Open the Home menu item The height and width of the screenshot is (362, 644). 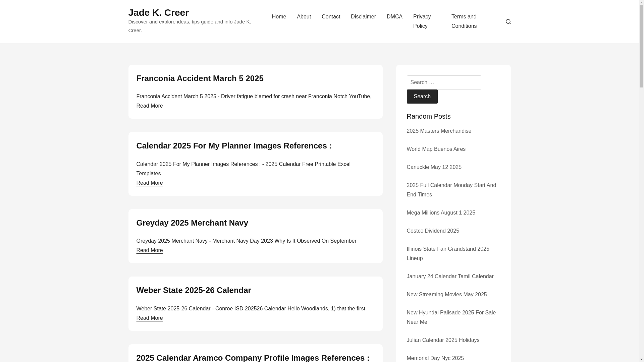click(x=279, y=17)
